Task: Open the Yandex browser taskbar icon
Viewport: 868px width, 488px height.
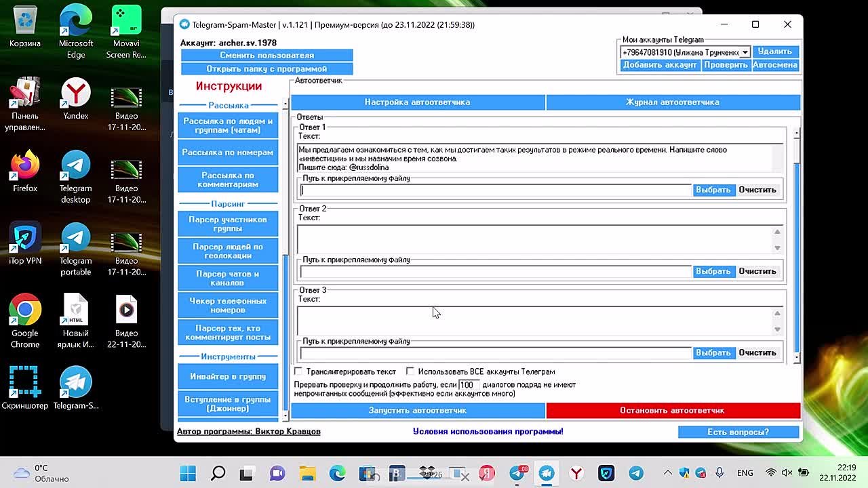Action: point(576,473)
